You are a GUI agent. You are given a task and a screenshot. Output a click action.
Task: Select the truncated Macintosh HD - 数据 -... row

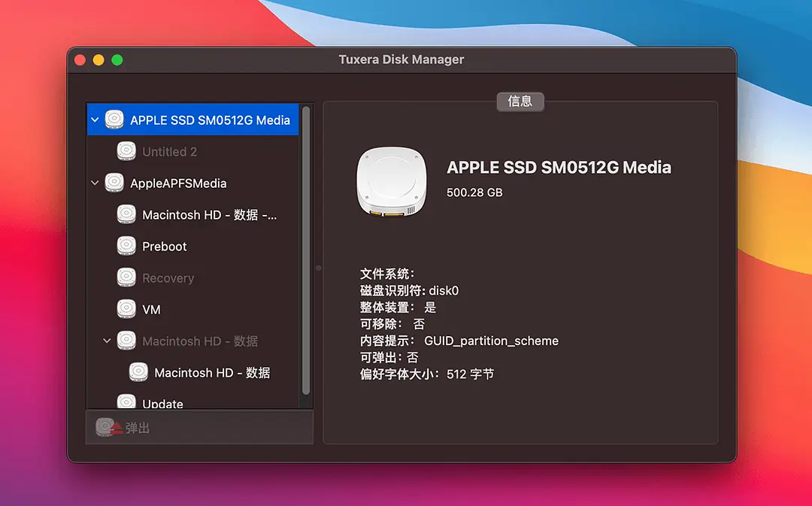pyautogui.click(x=192, y=214)
